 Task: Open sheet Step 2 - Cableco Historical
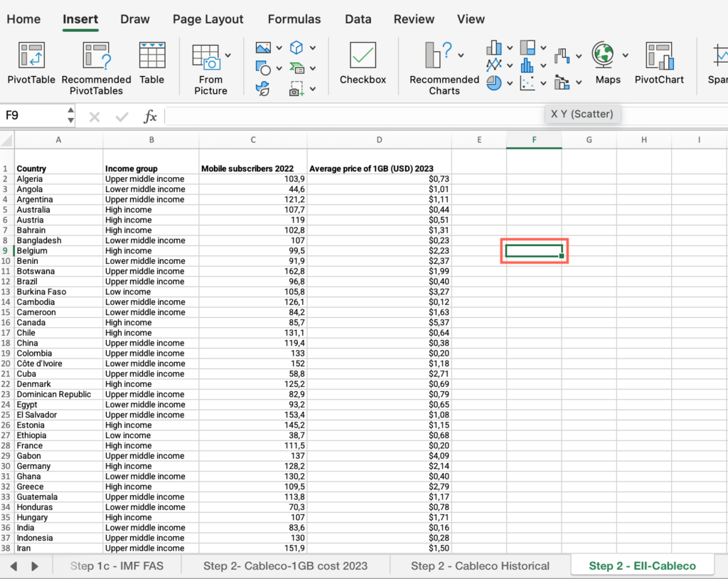pos(480,566)
